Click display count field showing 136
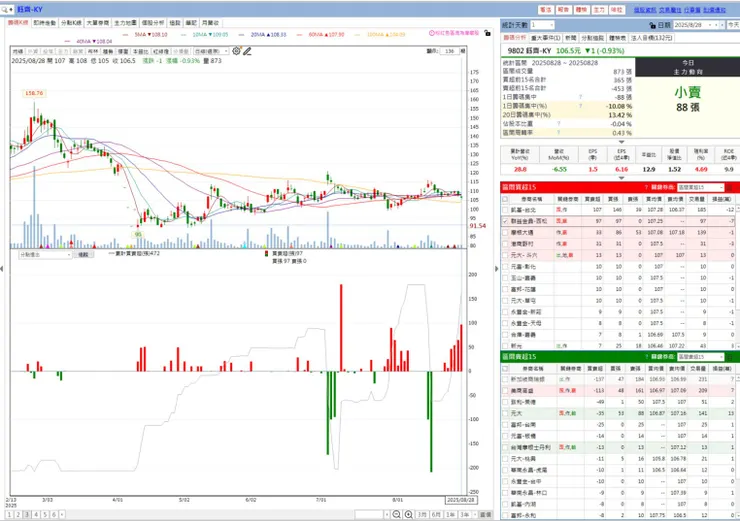Screen dimensions: 740x521 coord(449,51)
